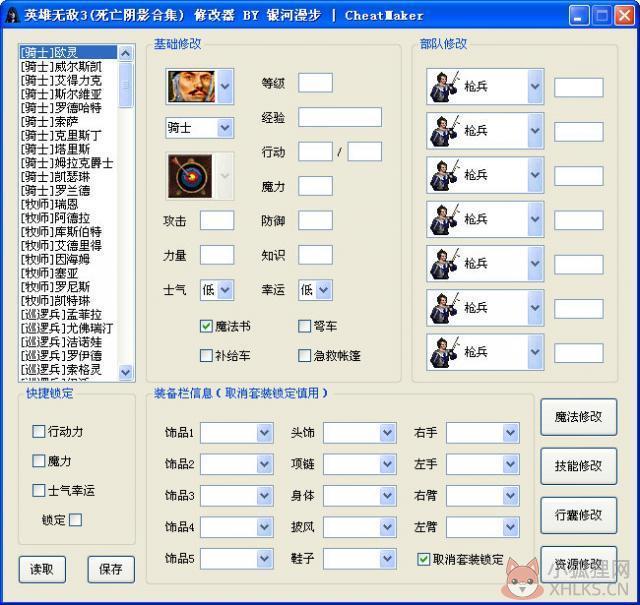Click the 防御 defense input field

(315, 221)
